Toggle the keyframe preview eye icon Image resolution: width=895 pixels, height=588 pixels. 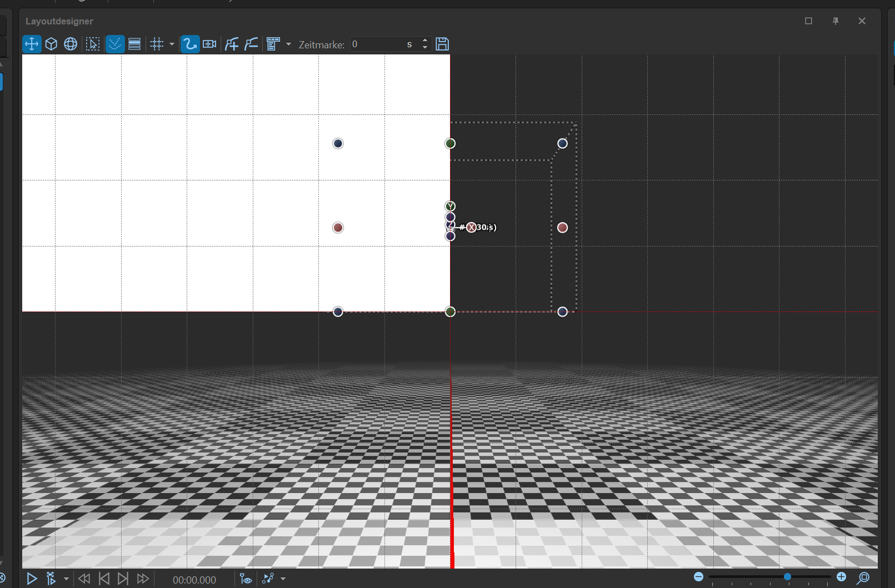(246, 579)
